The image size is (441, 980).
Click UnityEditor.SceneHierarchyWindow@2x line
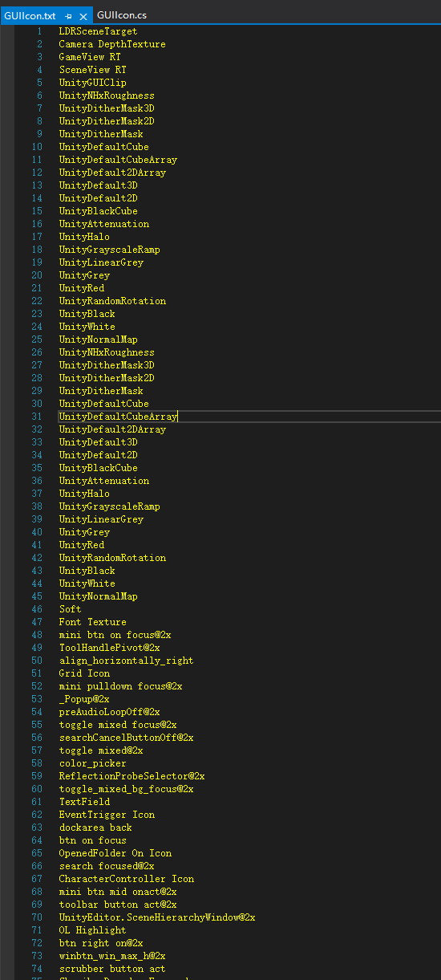(x=157, y=917)
